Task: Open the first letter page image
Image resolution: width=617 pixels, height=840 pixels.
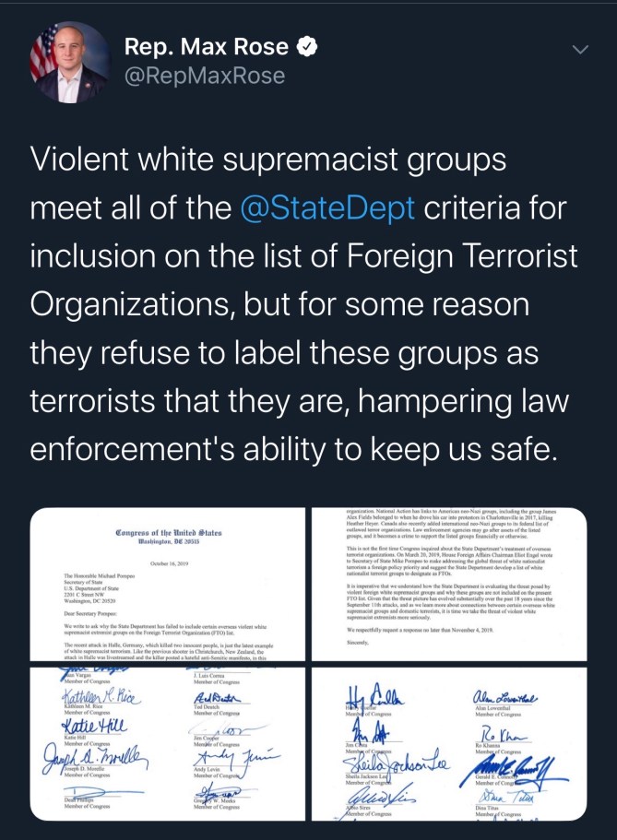Action: pyautogui.click(x=167, y=584)
